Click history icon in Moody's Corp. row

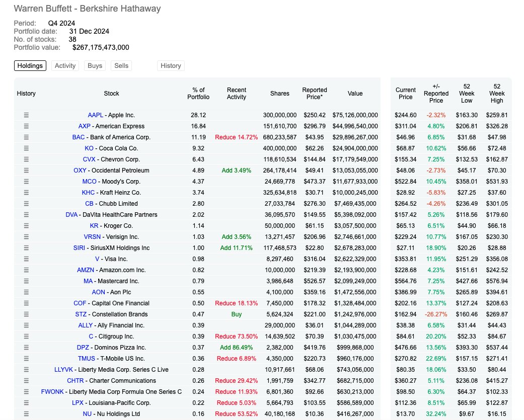[x=26, y=181]
